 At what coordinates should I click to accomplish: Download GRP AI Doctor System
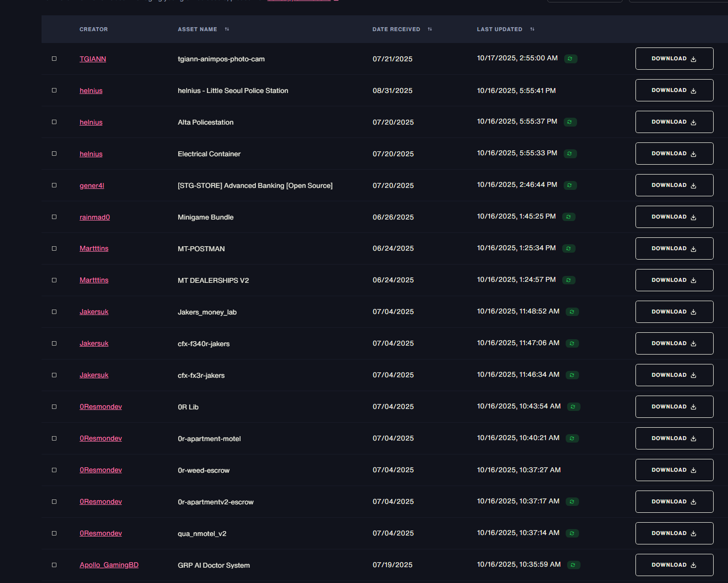pos(674,565)
